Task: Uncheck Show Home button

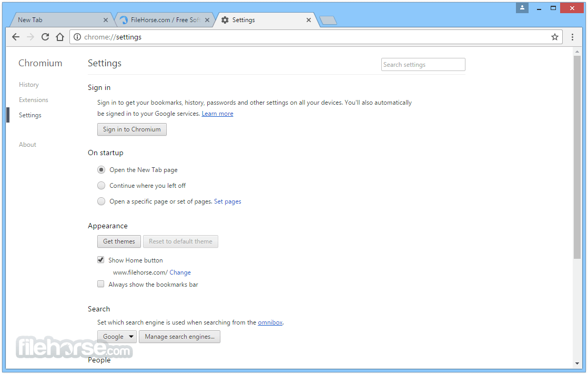Action: click(100, 259)
